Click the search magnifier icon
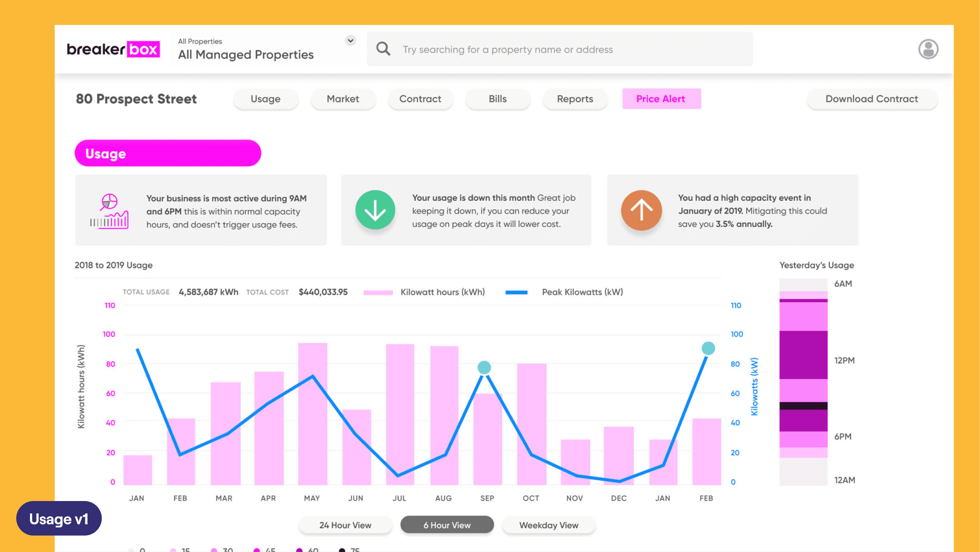This screenshot has height=552, width=980. (383, 49)
